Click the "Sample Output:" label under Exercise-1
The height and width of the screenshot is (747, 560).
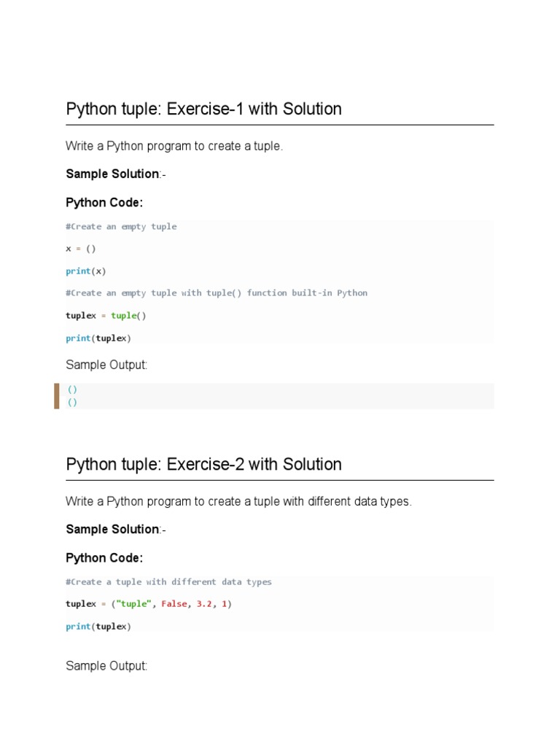tap(106, 365)
